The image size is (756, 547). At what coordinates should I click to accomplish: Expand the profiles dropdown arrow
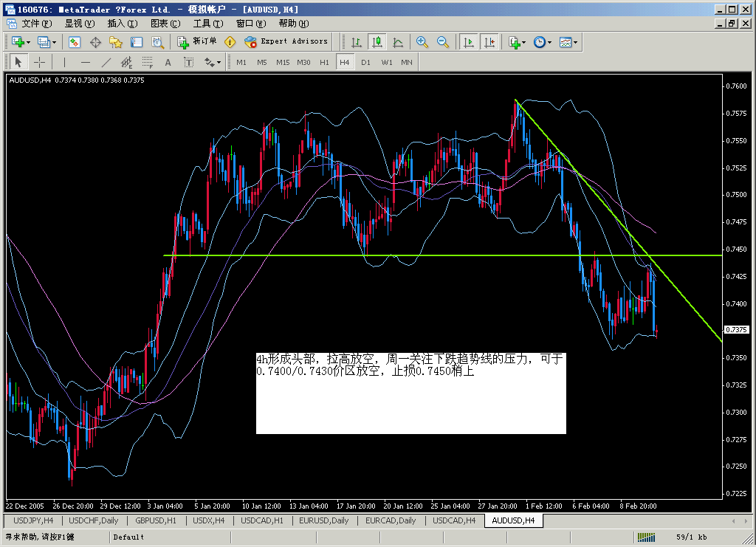pyautogui.click(x=54, y=43)
